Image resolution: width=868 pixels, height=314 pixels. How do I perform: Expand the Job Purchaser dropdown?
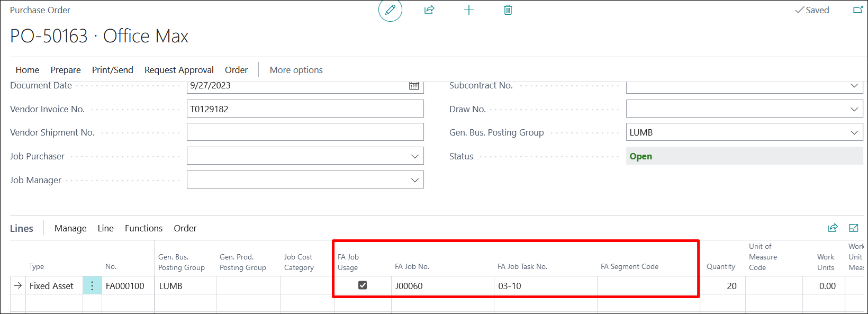(x=414, y=156)
